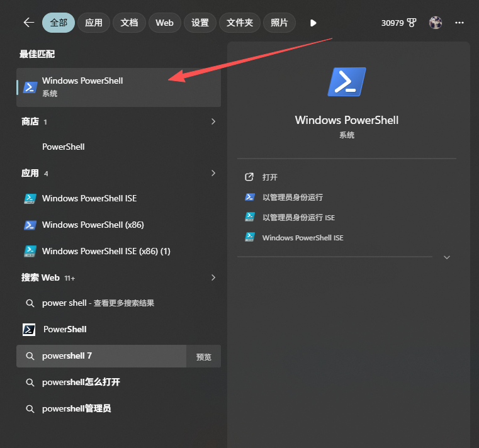Choose 以管理员身份运行 ISE action
The image size is (479, 448).
(298, 218)
